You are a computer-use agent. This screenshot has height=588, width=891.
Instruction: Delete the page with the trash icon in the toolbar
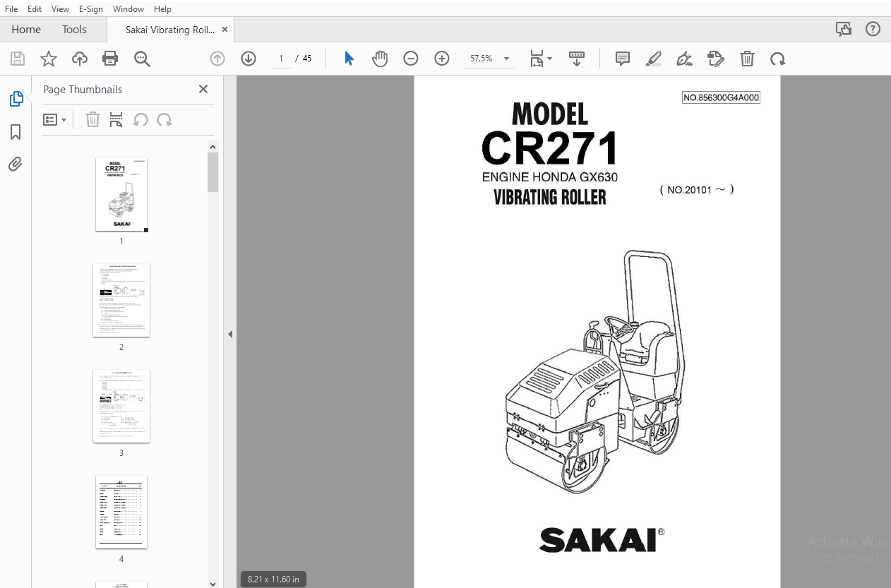(x=747, y=59)
